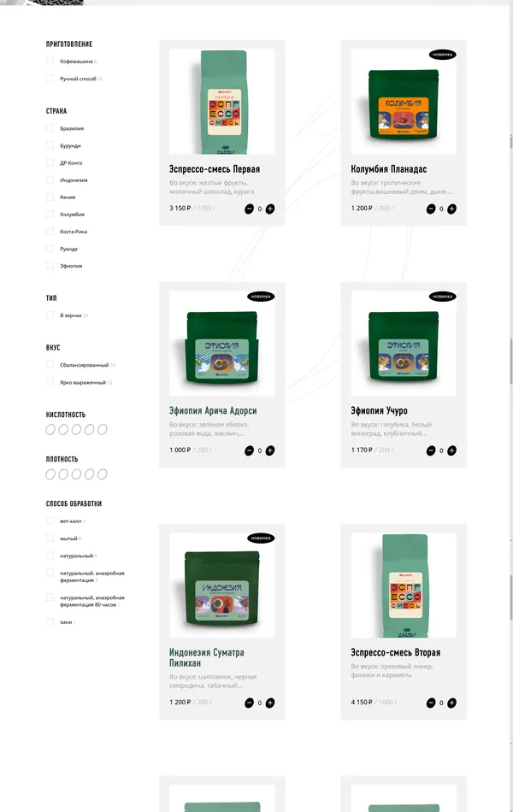Check the Кофемашина filter
The width and height of the screenshot is (513, 812).
click(x=50, y=61)
